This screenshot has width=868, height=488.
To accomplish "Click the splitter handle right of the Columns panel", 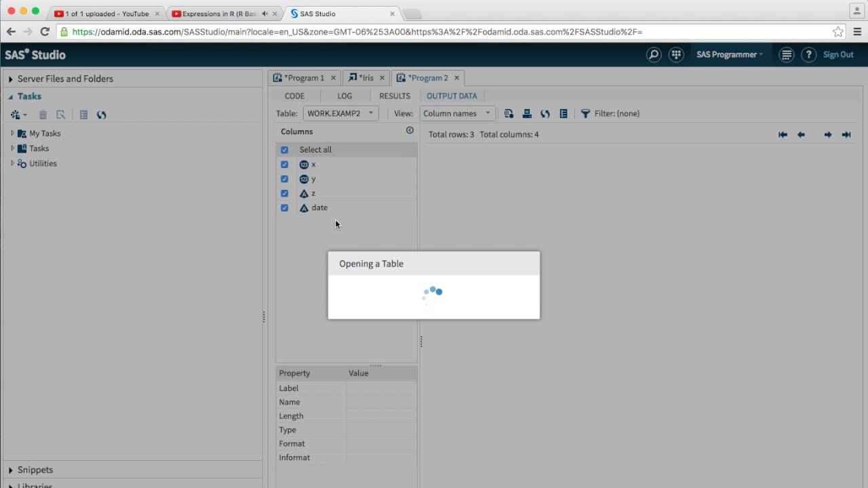I will coord(420,342).
